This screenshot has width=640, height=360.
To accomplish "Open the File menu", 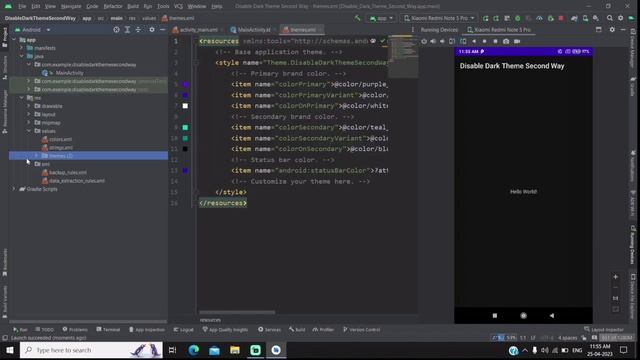I will (22, 6).
